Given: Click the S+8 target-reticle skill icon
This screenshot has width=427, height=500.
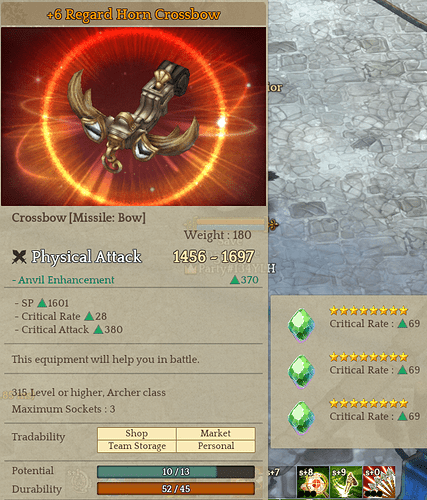Looking at the screenshot, I should (x=313, y=482).
